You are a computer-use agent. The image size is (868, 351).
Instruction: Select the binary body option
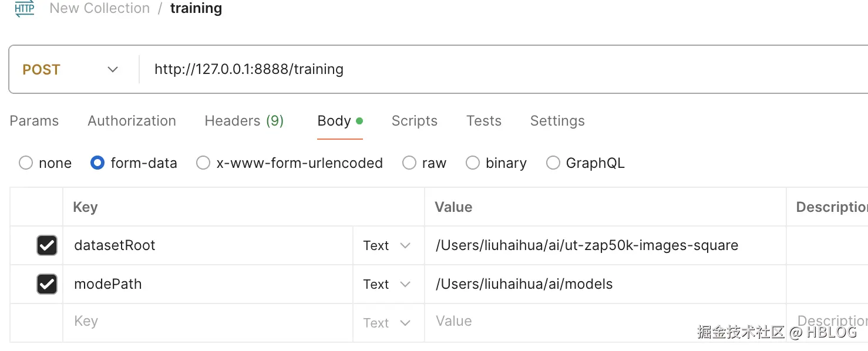(473, 163)
